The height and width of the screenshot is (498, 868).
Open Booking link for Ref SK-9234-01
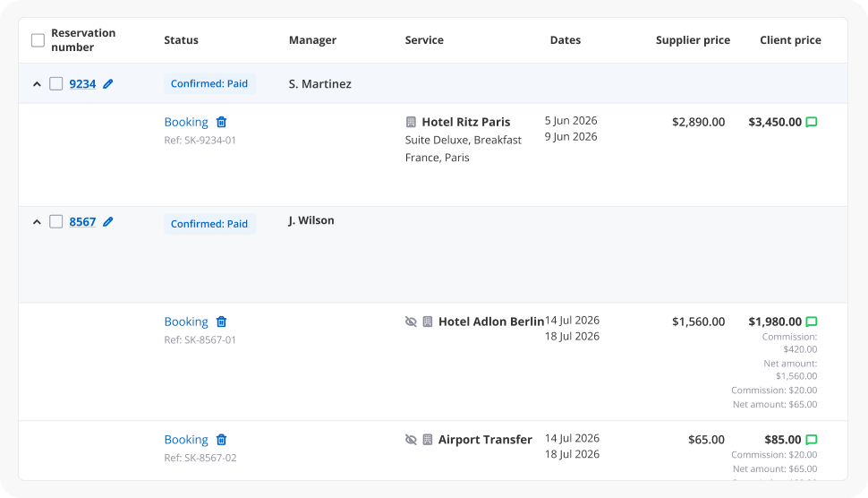click(x=186, y=122)
